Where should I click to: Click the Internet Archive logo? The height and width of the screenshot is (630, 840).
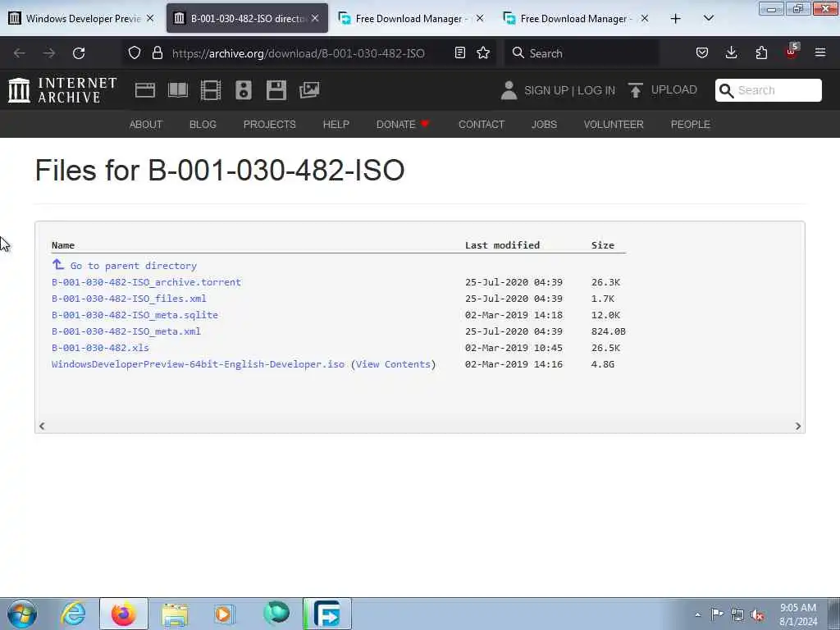coord(62,90)
